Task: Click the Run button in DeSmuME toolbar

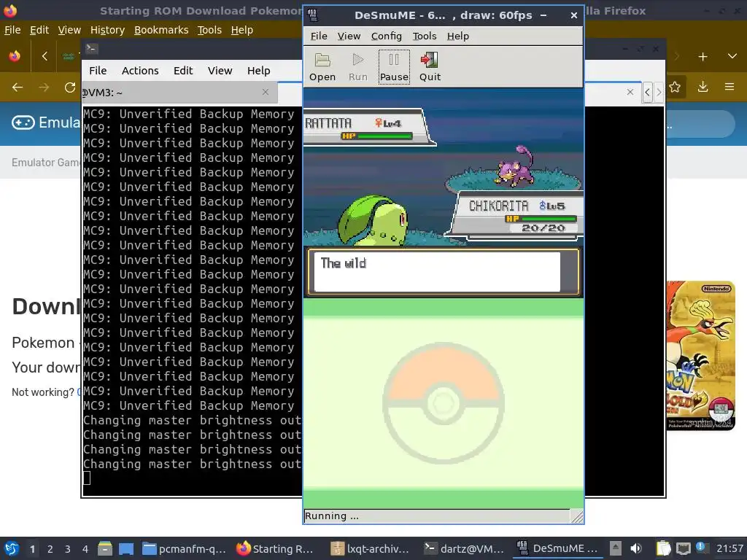Action: pyautogui.click(x=357, y=67)
